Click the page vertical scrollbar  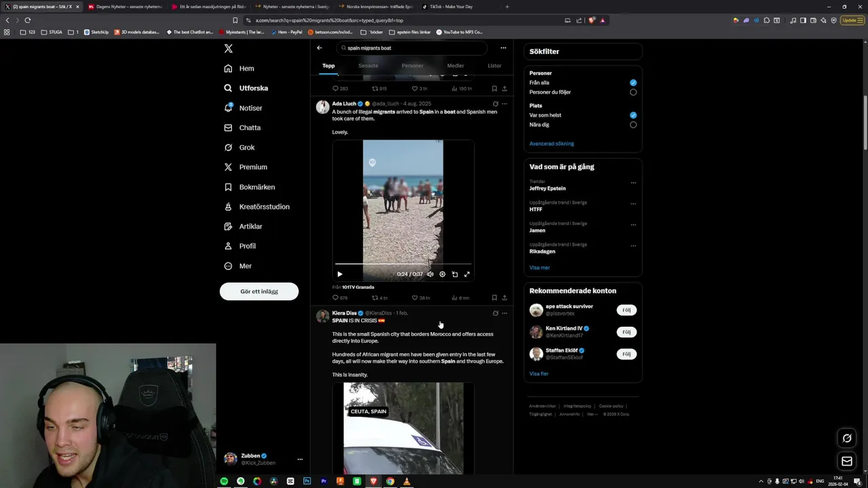865,122
